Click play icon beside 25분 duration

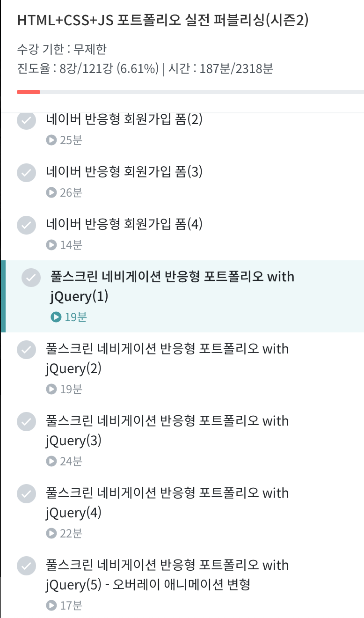pos(51,140)
